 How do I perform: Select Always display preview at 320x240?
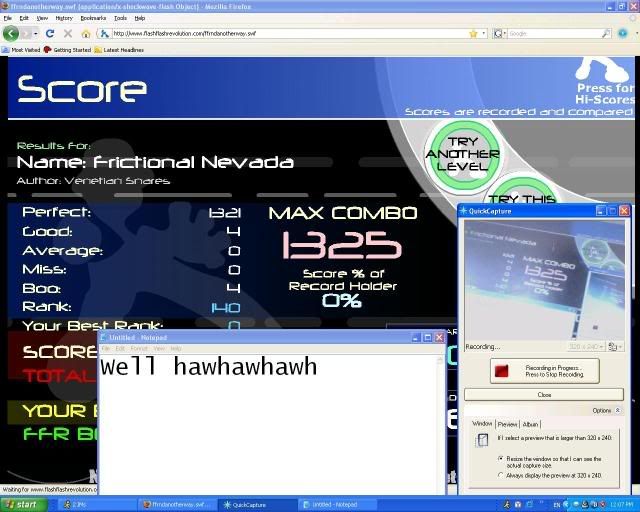[500, 475]
